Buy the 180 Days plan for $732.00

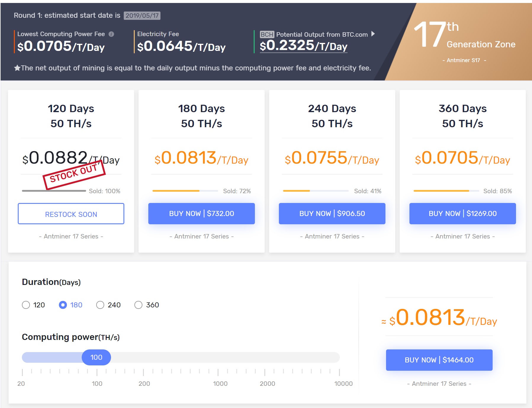click(202, 214)
